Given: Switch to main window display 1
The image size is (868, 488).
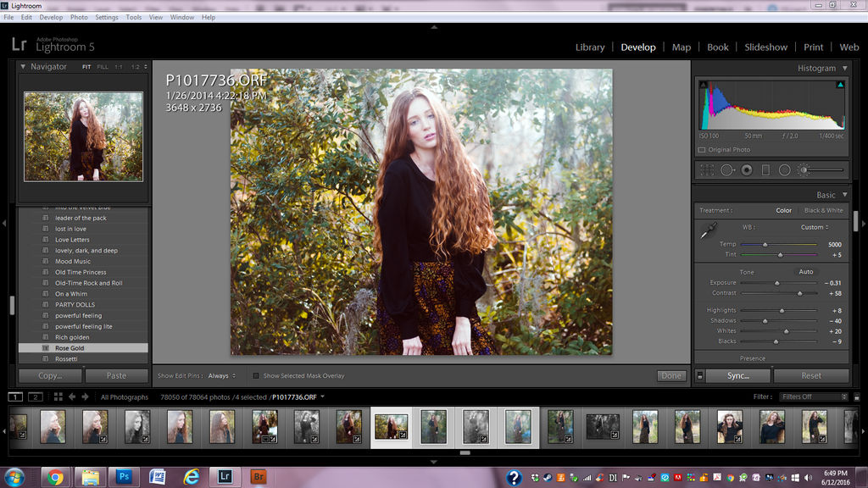Looking at the screenshot, I should point(15,396).
